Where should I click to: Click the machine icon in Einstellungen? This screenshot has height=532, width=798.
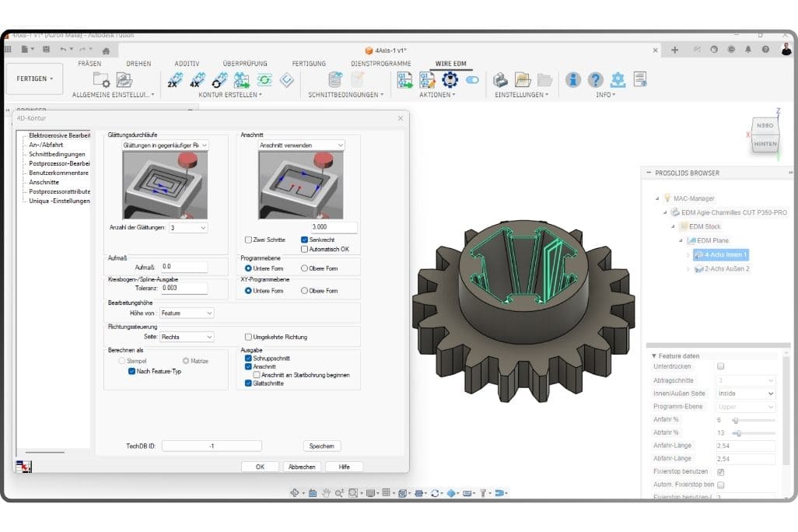[x=500, y=80]
